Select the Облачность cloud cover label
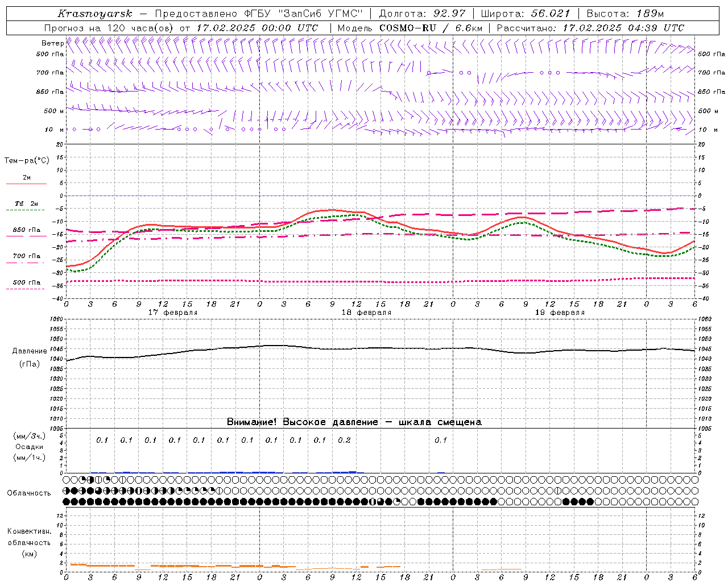This screenshot has width=728, height=582. tap(29, 493)
